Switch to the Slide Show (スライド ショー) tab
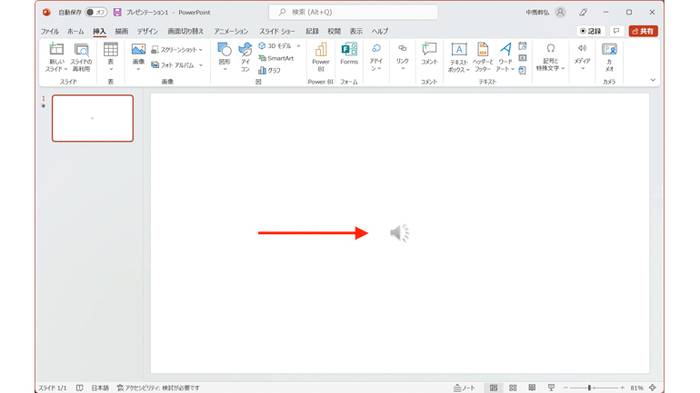 [x=277, y=31]
